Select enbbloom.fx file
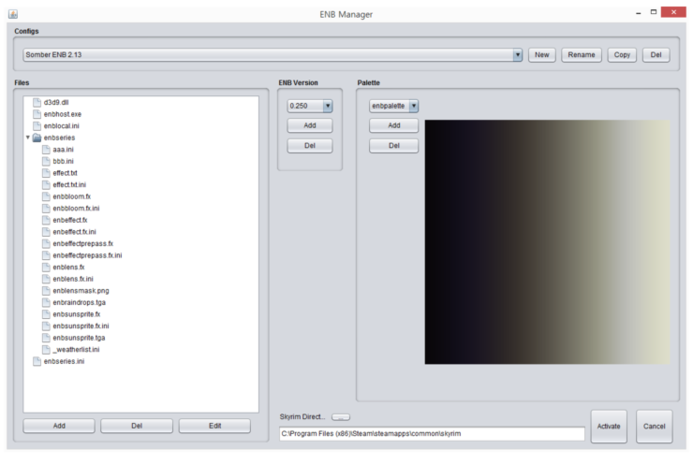 tap(72, 197)
